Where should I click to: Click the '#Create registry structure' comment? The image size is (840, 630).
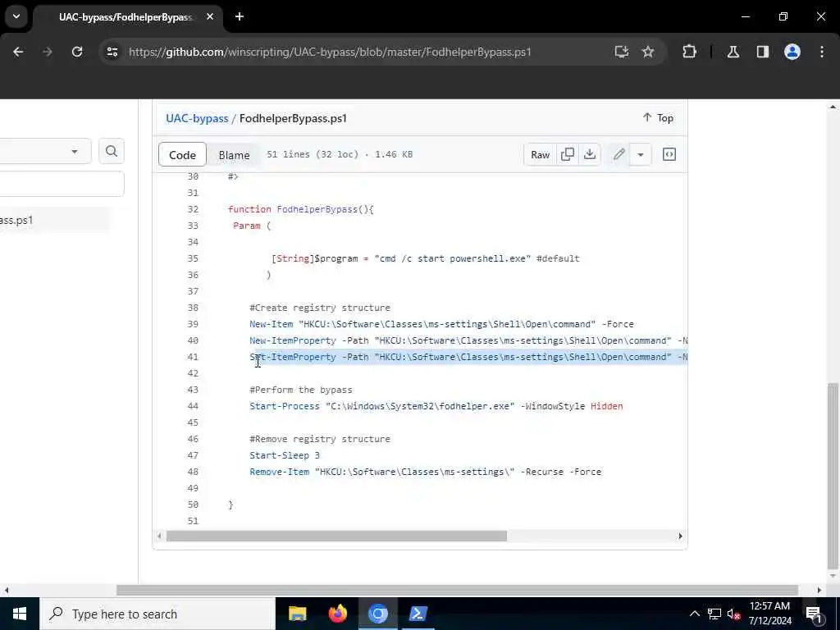[x=320, y=308]
